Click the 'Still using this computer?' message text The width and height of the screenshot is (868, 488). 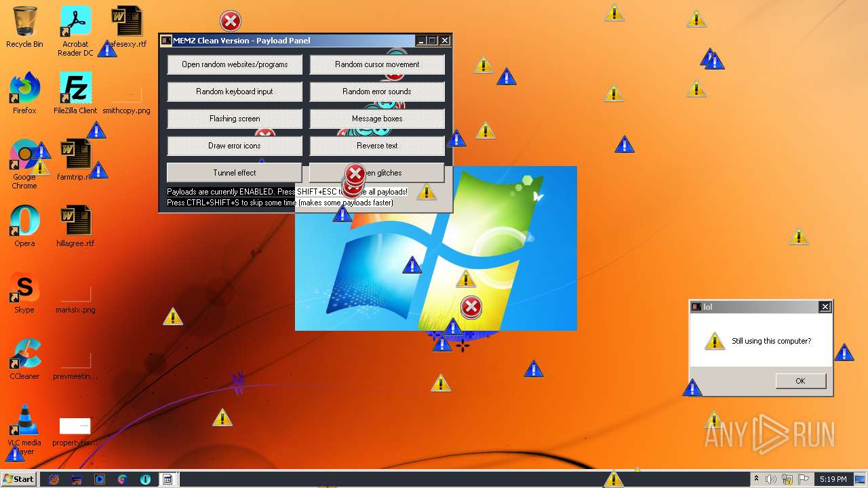[x=771, y=341]
